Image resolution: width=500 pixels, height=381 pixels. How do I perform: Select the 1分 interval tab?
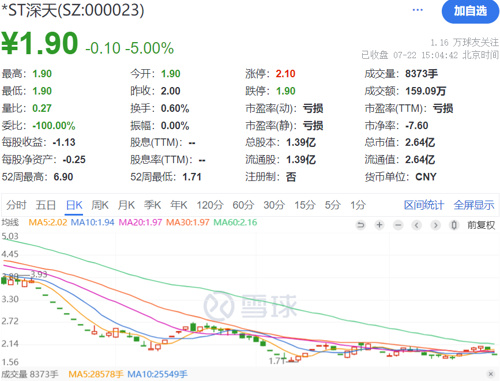(x=358, y=205)
